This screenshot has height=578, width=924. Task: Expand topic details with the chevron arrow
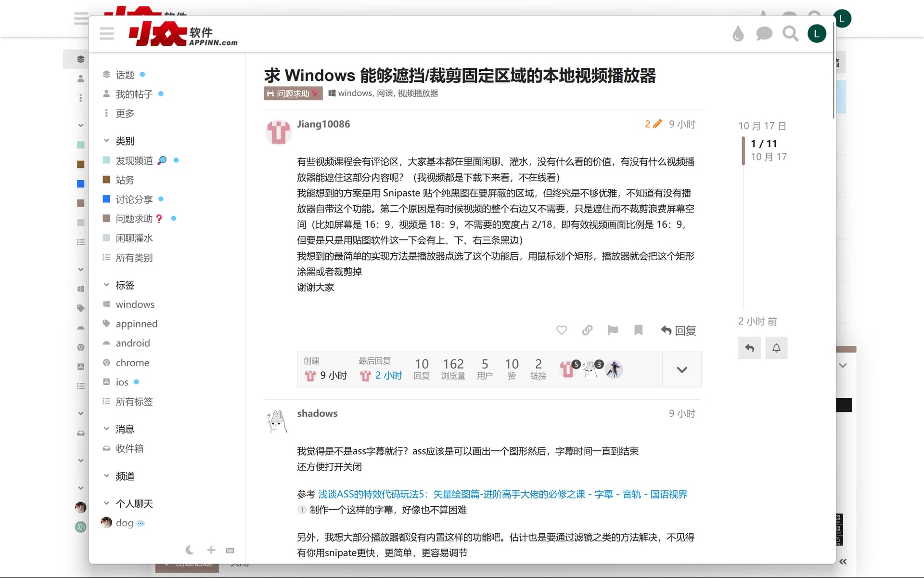click(x=681, y=370)
